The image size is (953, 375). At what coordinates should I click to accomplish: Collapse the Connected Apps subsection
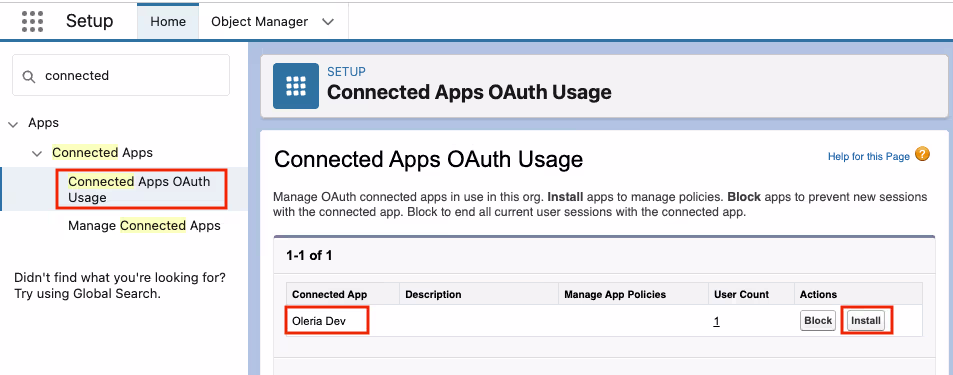(x=38, y=153)
